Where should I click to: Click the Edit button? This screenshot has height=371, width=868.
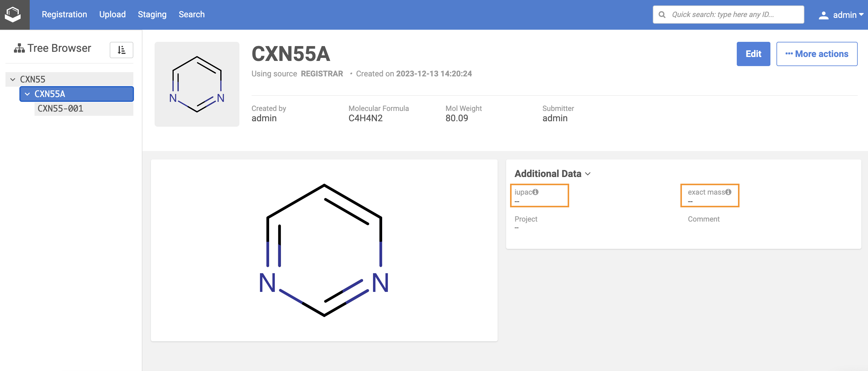click(x=753, y=54)
